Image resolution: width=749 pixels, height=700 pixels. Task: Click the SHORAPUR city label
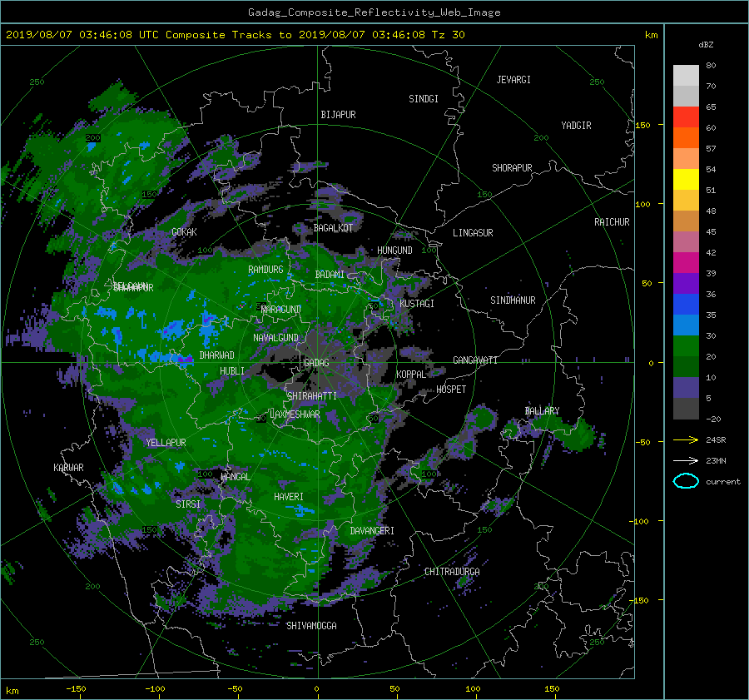[x=512, y=168]
